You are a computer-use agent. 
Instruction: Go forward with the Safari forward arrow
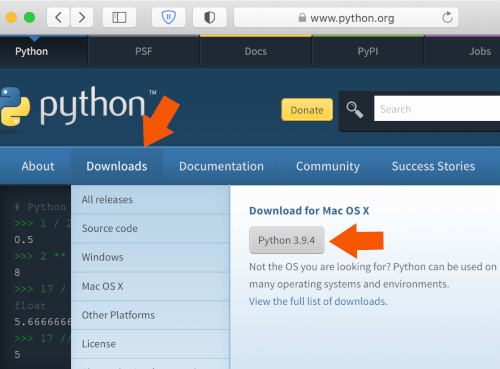pos(81,17)
